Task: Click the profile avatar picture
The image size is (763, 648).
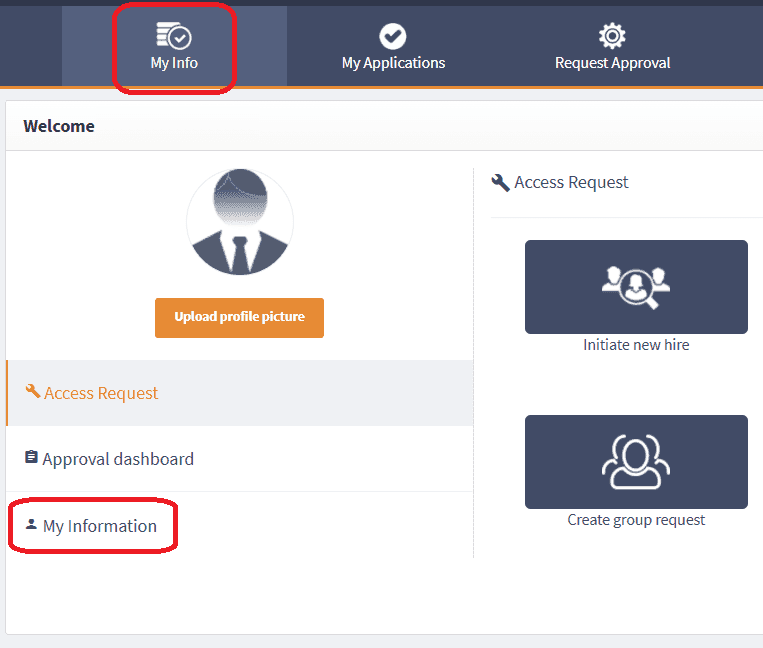Action: click(240, 222)
